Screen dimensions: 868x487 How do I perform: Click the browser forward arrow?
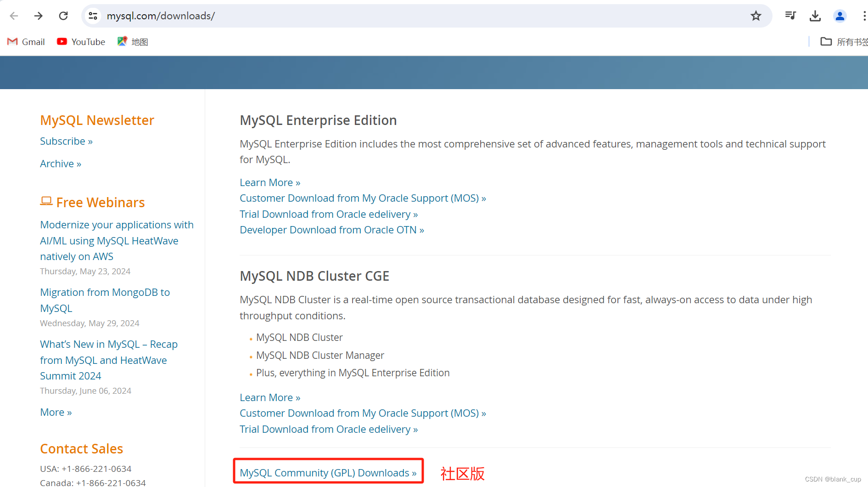(39, 16)
